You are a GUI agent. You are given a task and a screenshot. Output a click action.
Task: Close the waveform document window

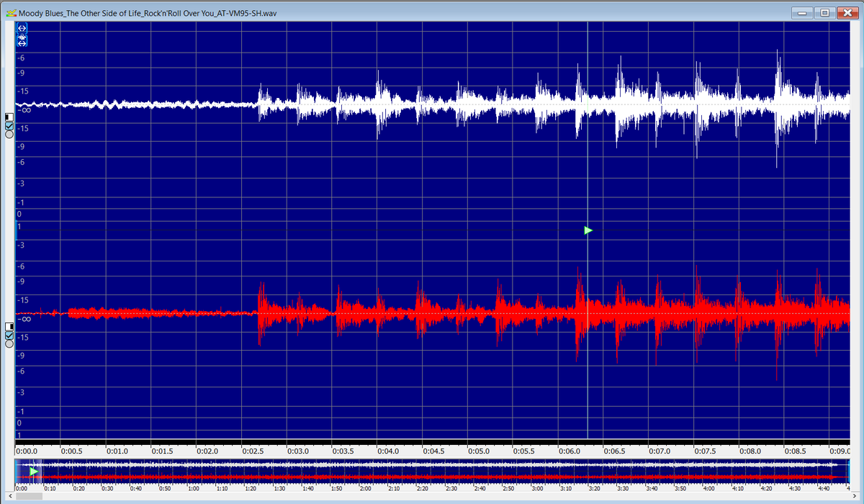point(847,12)
